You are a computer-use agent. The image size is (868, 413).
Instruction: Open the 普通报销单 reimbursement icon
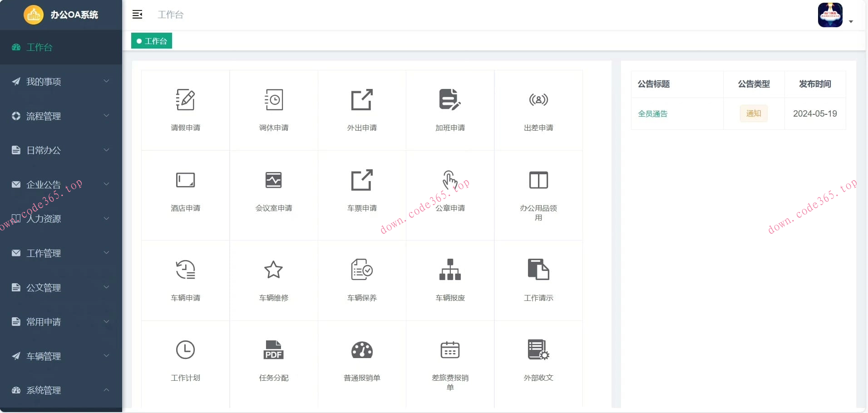[361, 360]
